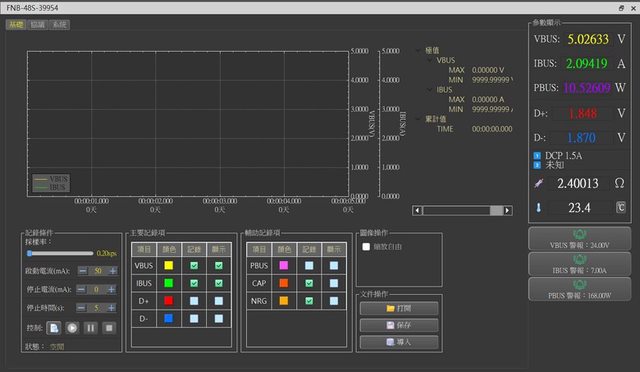This screenshot has height=372, width=640.
Task: Enable CAP display checkbox
Action: coord(334,283)
